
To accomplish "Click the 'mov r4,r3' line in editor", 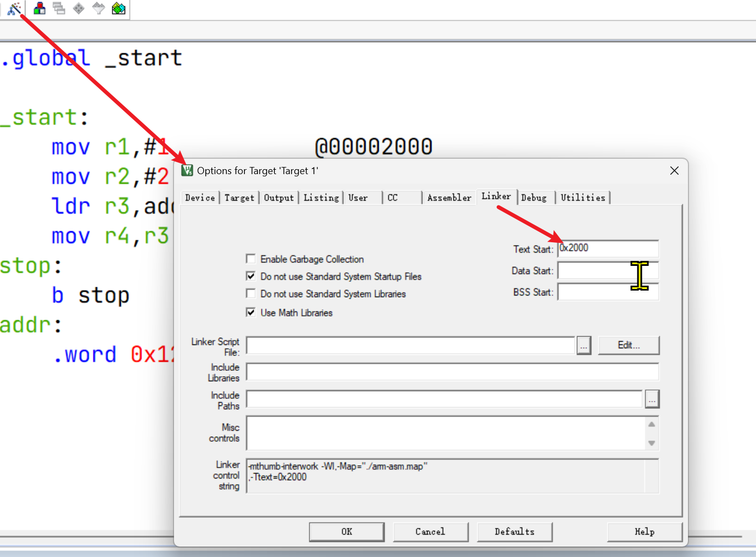I will point(110,236).
